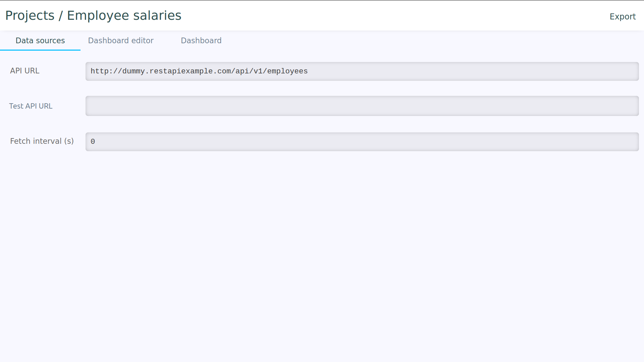
Task: Open the Dashboard editor tab
Action: click(x=121, y=41)
